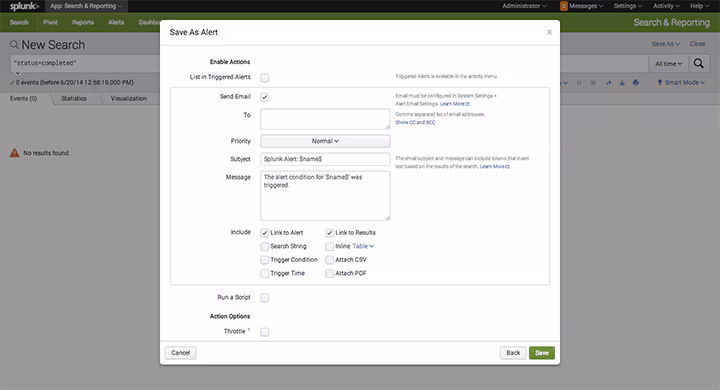Enable List in Triggered Alerts checkbox

pyautogui.click(x=264, y=77)
